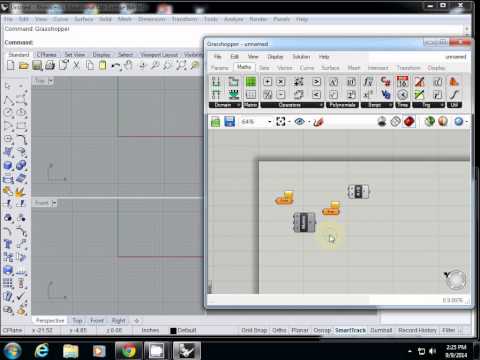Select the green Matrix component icon

251,82
